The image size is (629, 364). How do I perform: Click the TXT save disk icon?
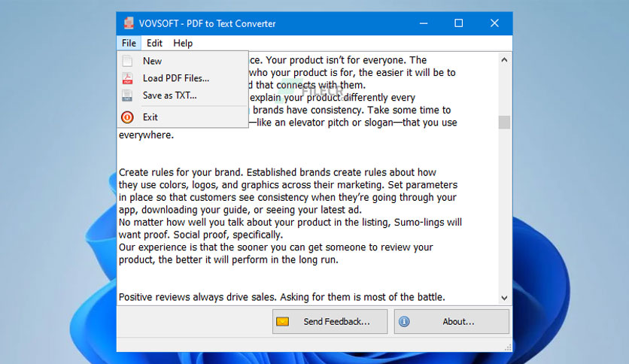tap(127, 96)
